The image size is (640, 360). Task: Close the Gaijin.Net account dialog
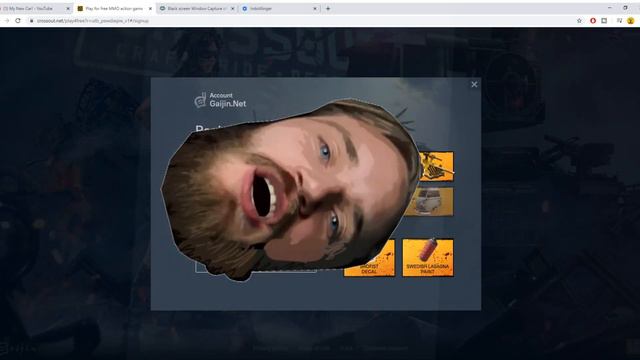[474, 84]
